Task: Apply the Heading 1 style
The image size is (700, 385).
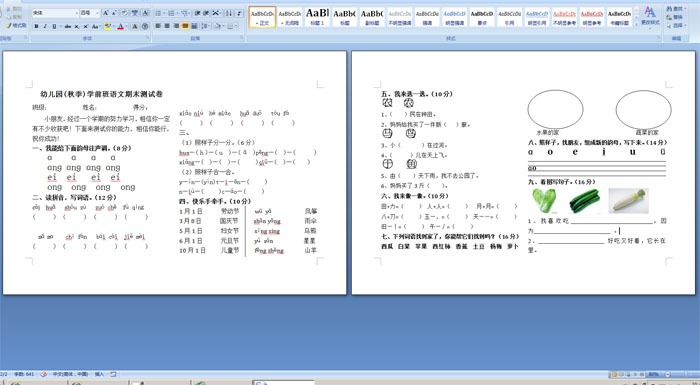Action: coord(317,17)
